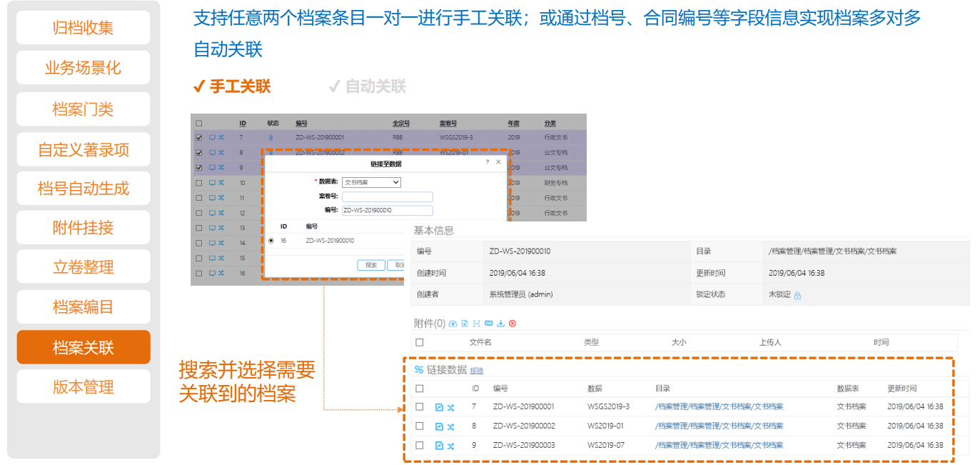Click the download attachment icon

(x=500, y=324)
